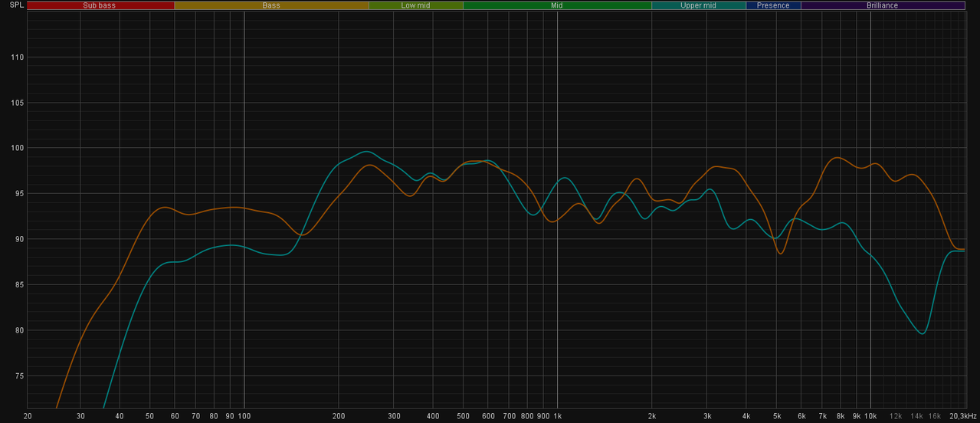Click the 105 dB axis value
The image size is (980, 423).
[17, 103]
